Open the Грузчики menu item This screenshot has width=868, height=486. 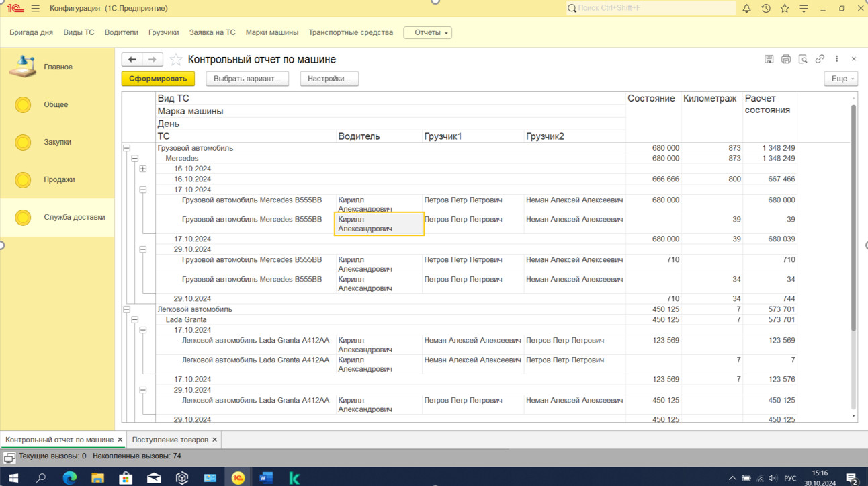(x=163, y=32)
